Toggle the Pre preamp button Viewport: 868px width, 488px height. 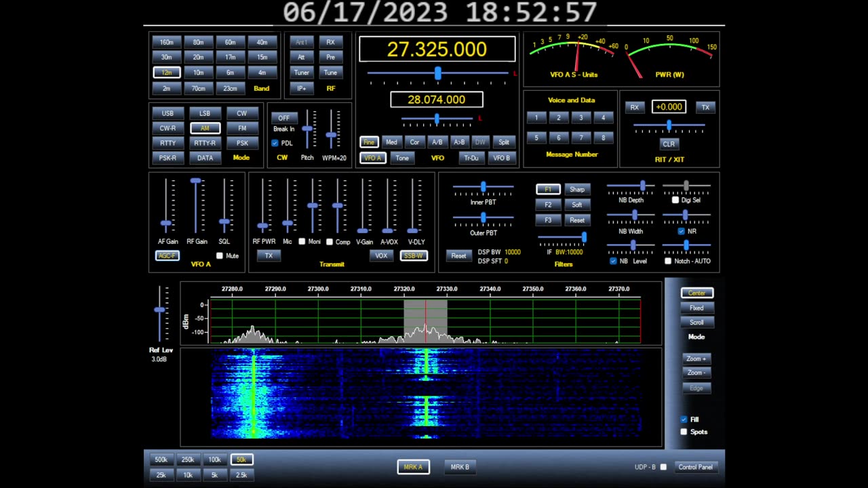(x=330, y=57)
